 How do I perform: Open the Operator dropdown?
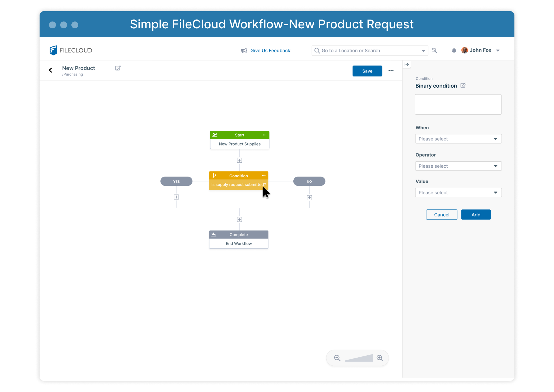[x=458, y=166]
